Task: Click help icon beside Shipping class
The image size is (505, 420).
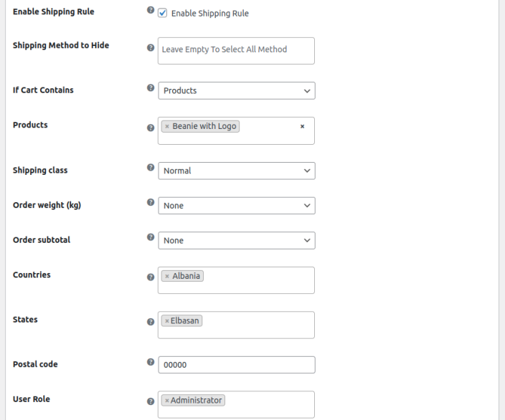Action: (151, 168)
